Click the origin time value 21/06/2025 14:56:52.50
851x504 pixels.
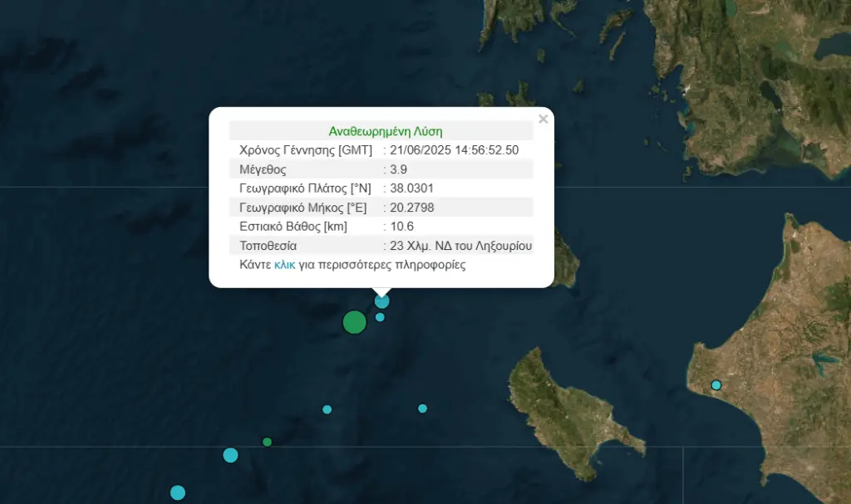coord(454,150)
